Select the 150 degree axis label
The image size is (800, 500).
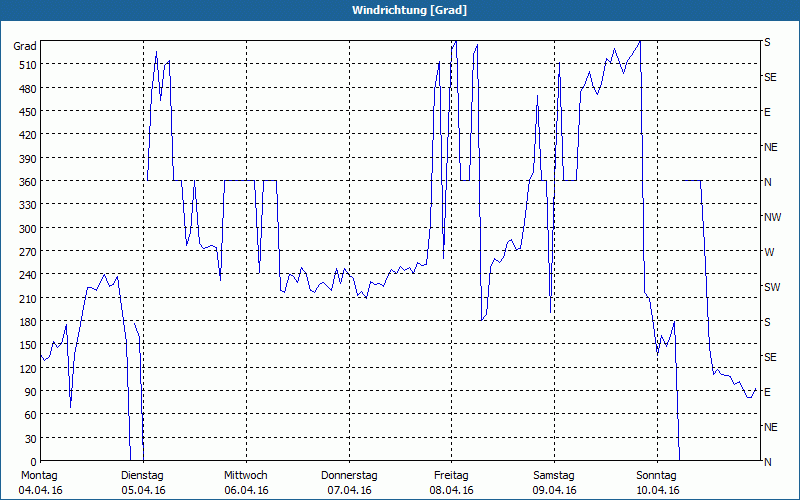click(28, 345)
